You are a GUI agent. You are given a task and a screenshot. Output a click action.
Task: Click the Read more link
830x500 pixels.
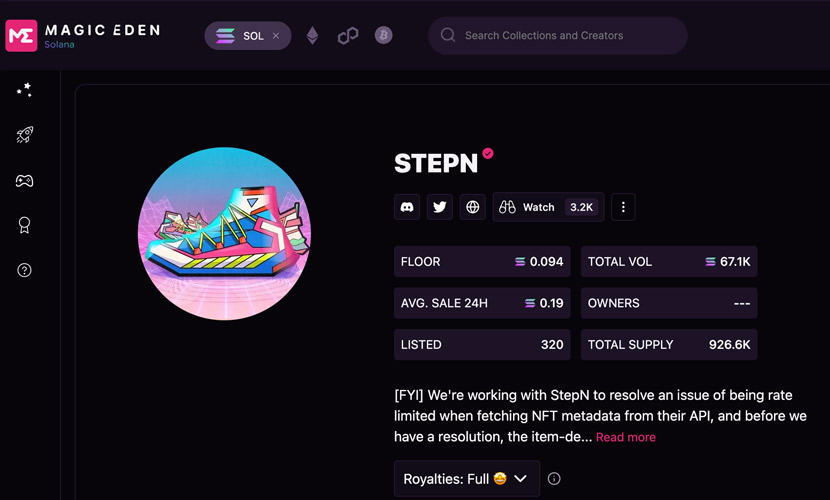click(x=626, y=437)
